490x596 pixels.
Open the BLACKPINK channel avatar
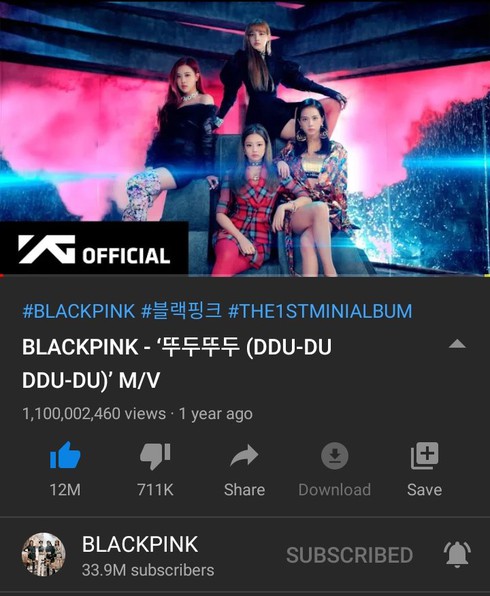pyautogui.click(x=43, y=555)
